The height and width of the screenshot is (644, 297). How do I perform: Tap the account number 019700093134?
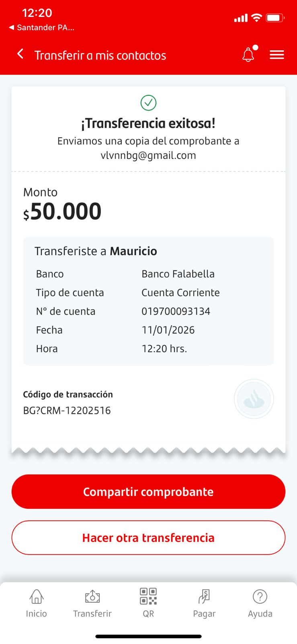click(x=176, y=311)
